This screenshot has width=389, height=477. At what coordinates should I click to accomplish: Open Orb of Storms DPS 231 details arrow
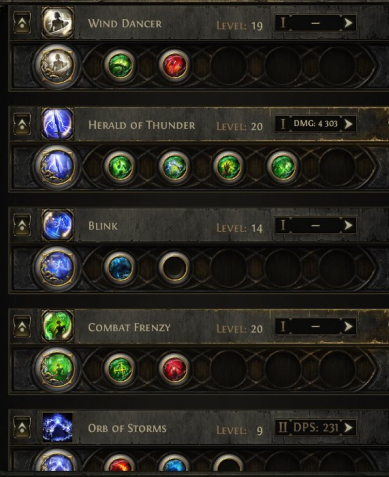tap(348, 427)
